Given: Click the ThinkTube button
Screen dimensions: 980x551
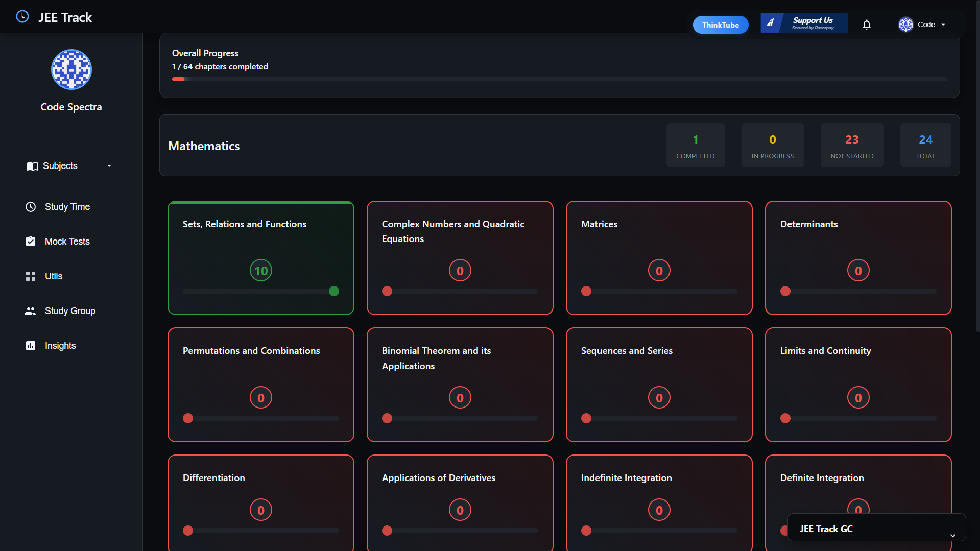Looking at the screenshot, I should [720, 25].
